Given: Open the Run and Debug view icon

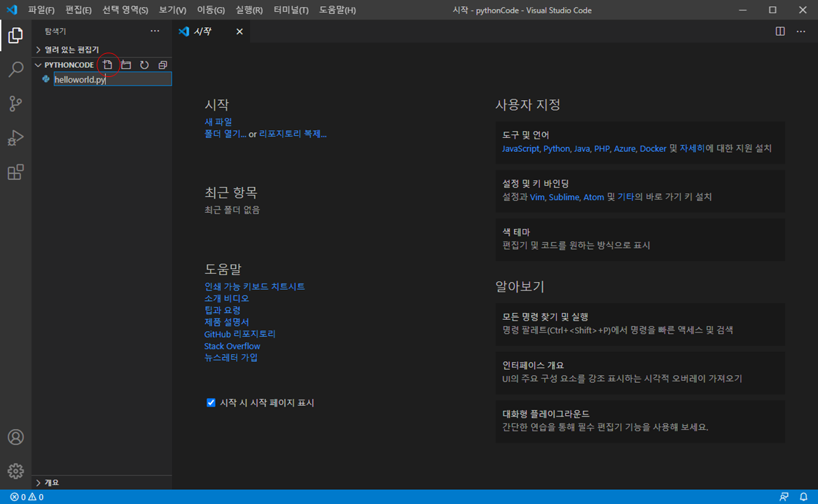Looking at the screenshot, I should tap(15, 138).
